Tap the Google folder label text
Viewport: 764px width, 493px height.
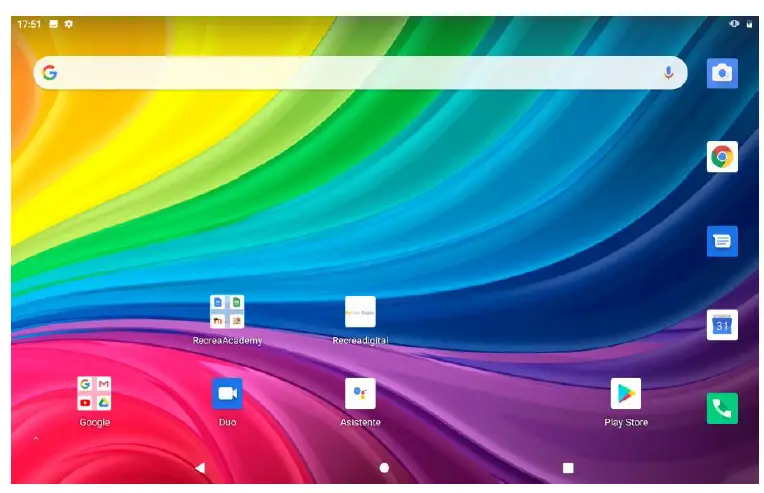94,422
